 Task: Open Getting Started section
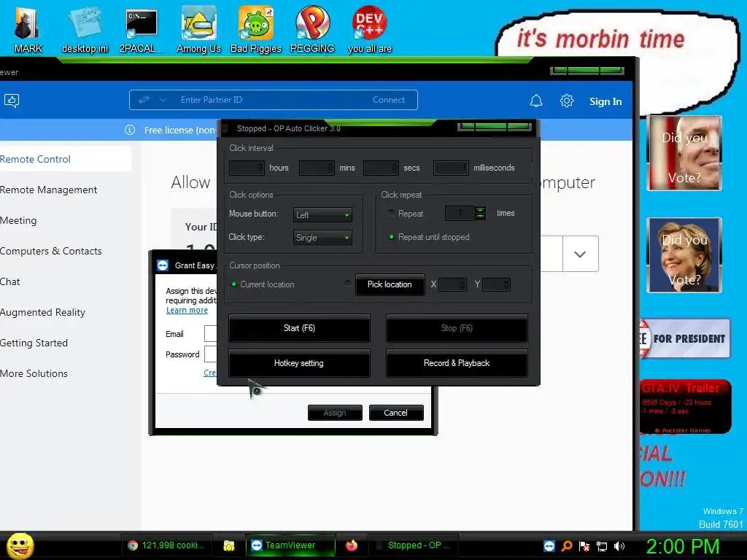(34, 343)
